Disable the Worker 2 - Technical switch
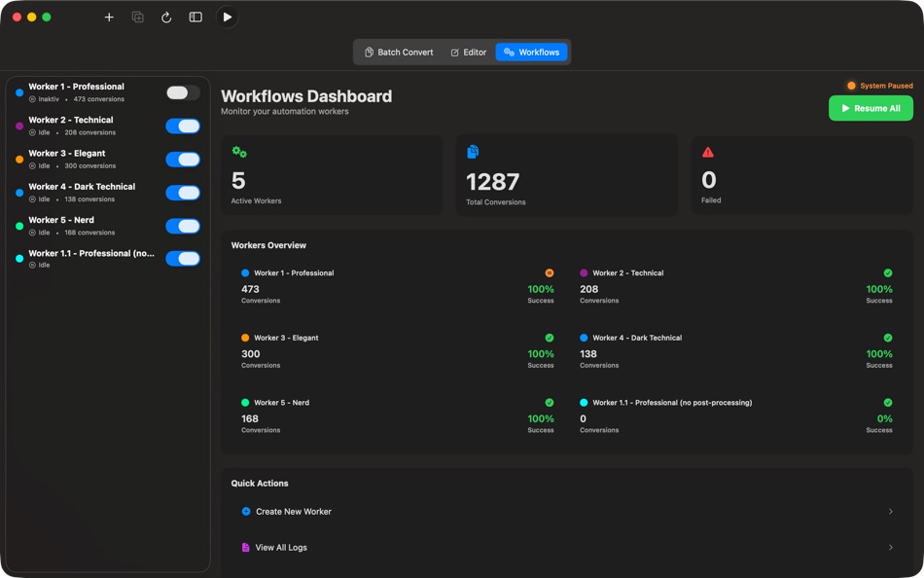This screenshot has height=578, width=924. tap(183, 126)
